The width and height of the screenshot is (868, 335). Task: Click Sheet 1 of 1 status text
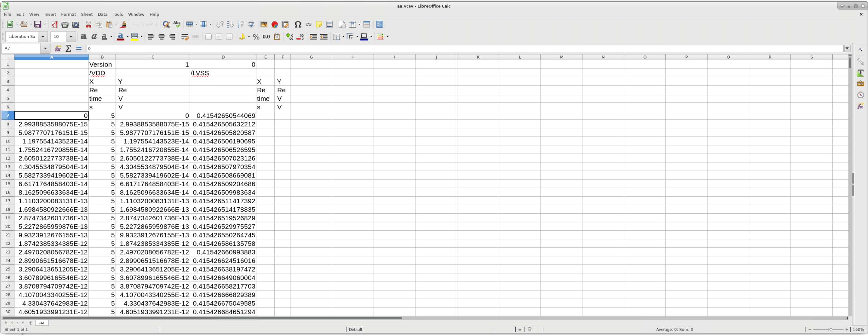(x=16, y=330)
